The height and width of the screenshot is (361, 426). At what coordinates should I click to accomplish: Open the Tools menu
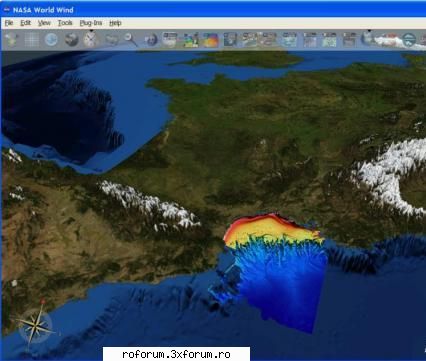(65, 23)
